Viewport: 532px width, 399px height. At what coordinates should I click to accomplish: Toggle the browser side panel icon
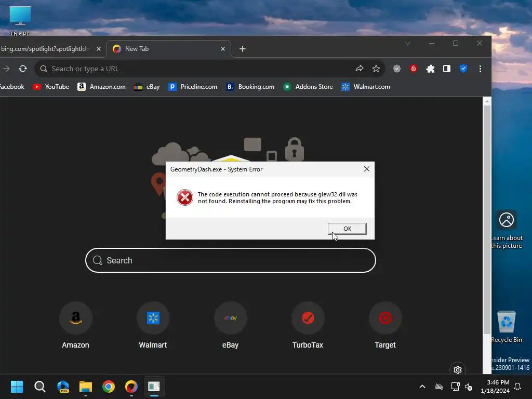click(x=447, y=69)
